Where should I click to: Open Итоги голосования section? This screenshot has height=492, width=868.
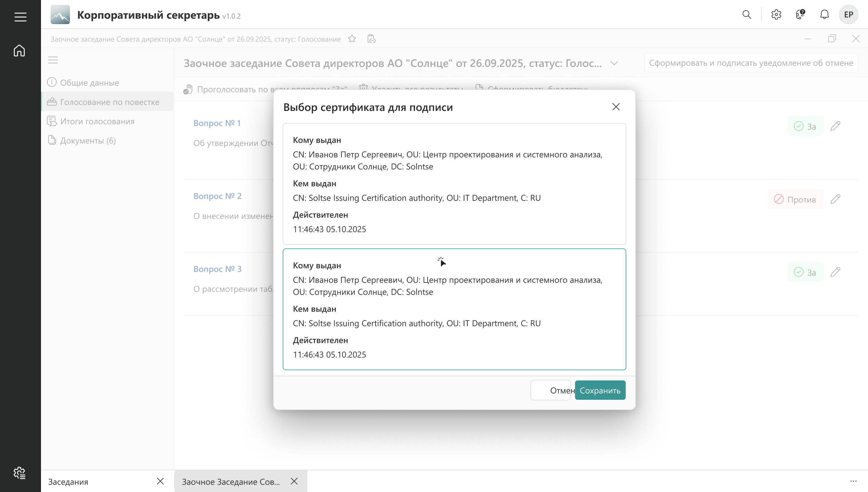(x=97, y=121)
